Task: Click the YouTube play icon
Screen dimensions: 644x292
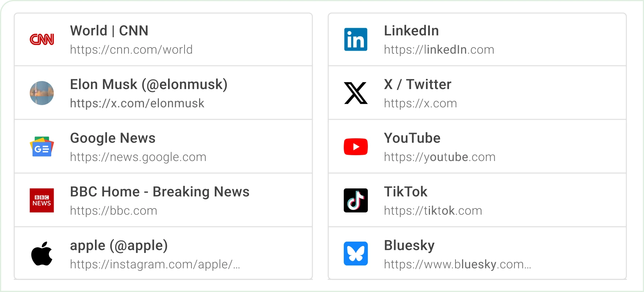Action: tap(355, 147)
